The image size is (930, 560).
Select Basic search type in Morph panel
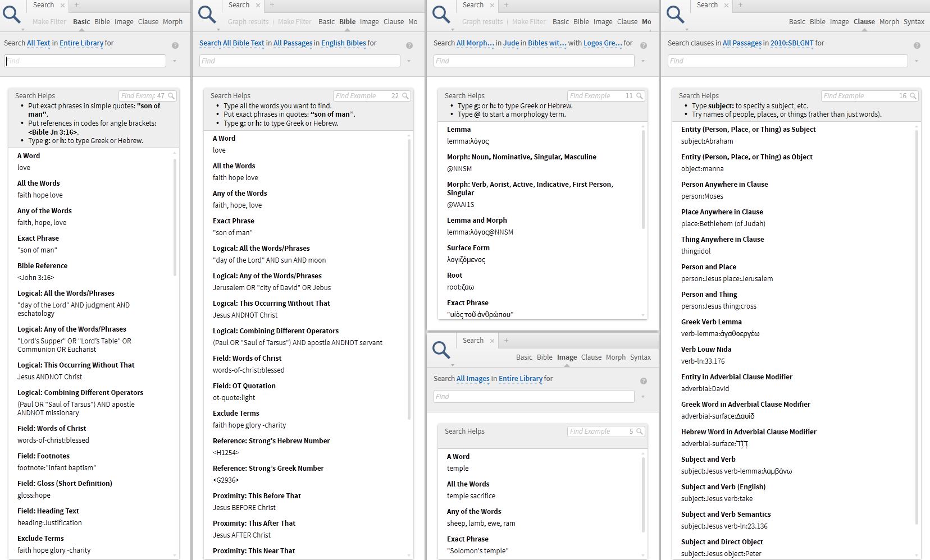tap(560, 22)
